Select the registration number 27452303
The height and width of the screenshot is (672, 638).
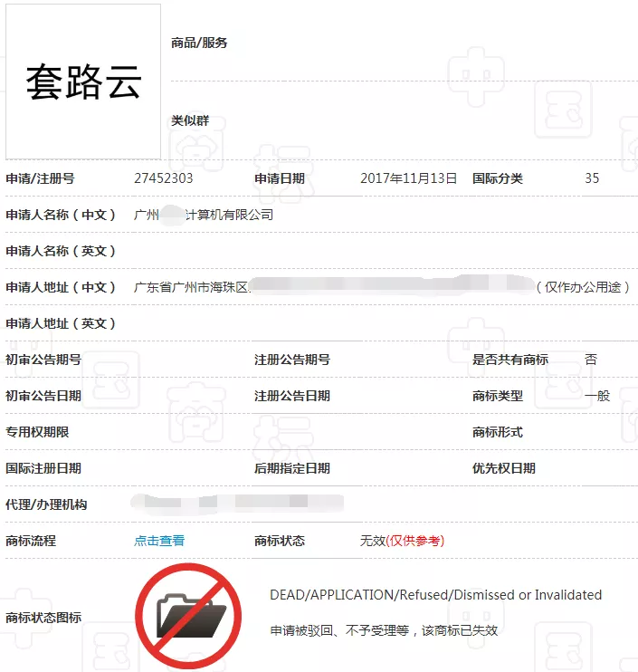[x=164, y=178]
